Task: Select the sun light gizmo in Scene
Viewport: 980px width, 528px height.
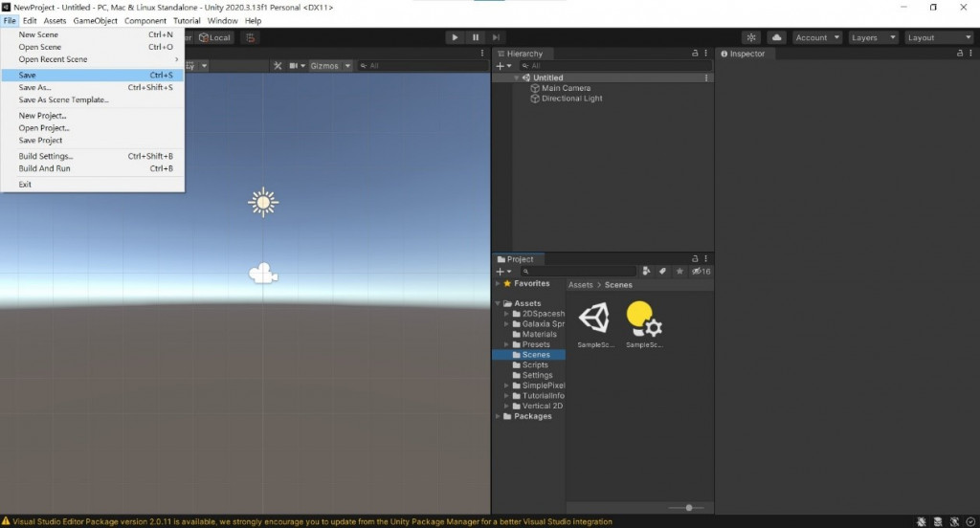Action: click(263, 203)
